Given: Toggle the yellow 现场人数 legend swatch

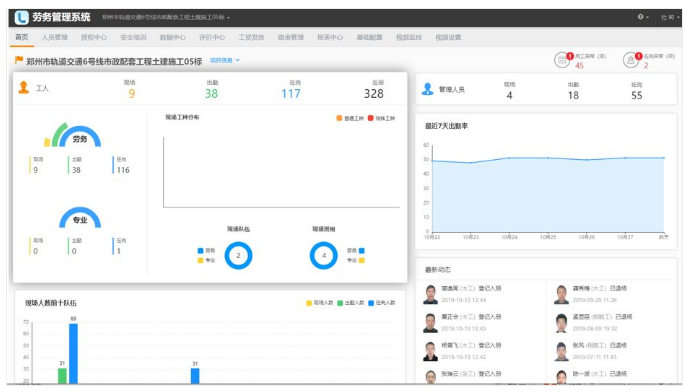Looking at the screenshot, I should point(309,303).
